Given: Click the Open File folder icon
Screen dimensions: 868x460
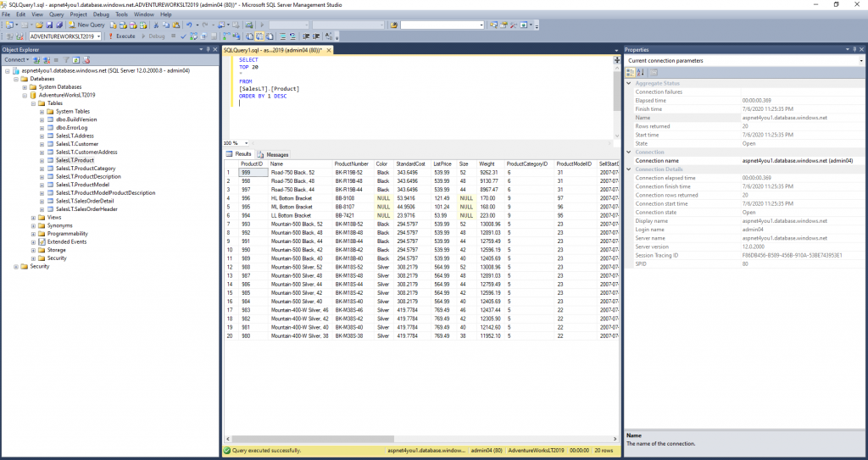Looking at the screenshot, I should coord(41,25).
